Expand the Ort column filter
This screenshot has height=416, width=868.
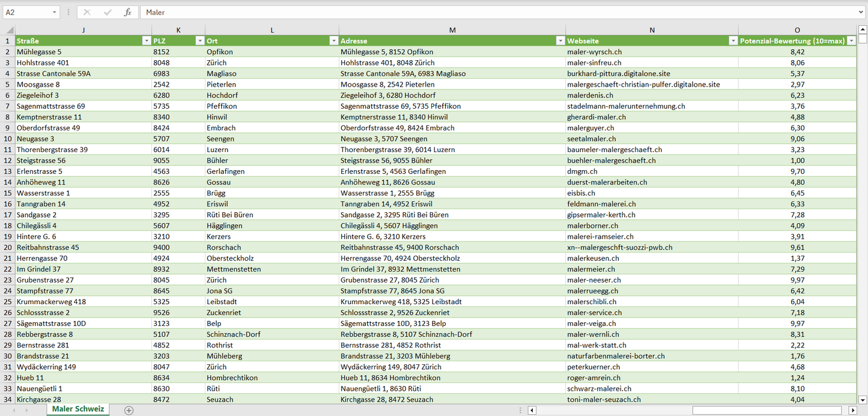tap(333, 41)
